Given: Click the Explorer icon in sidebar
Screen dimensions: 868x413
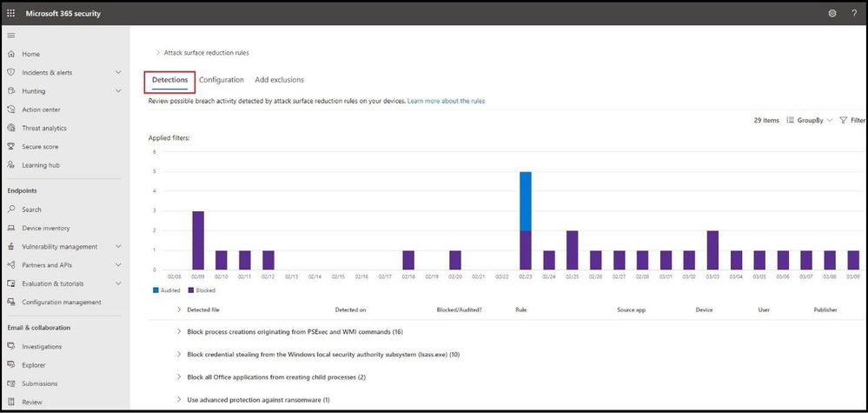Looking at the screenshot, I should [x=11, y=365].
